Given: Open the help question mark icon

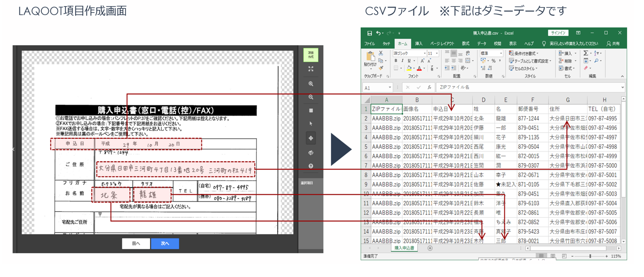Looking at the screenshot, I should pos(310,166).
